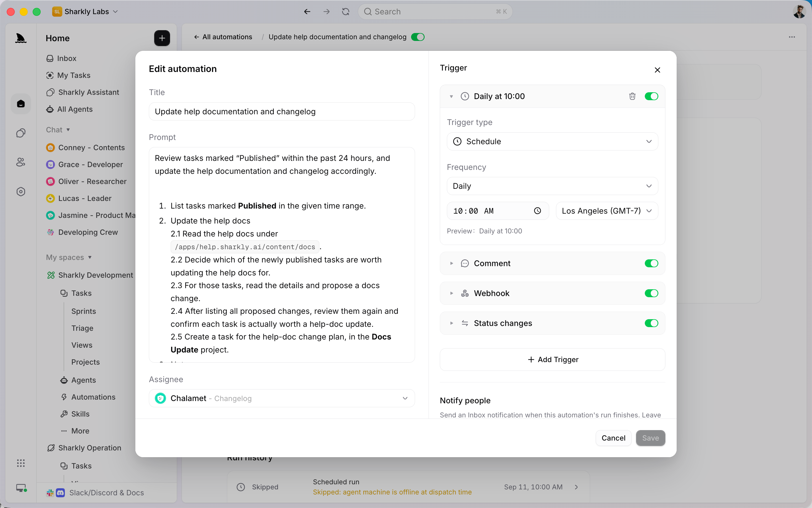Open the time picker clock icon
The height and width of the screenshot is (508, 812).
[x=538, y=211]
